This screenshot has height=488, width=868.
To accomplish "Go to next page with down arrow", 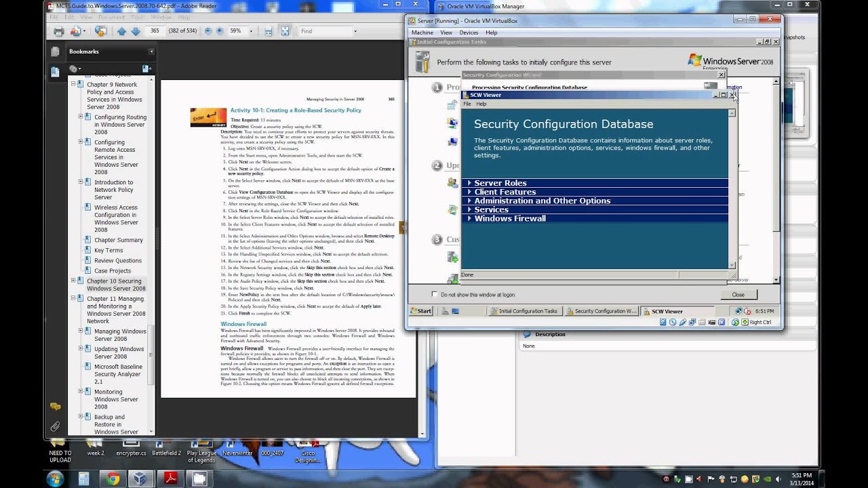I will tap(136, 31).
